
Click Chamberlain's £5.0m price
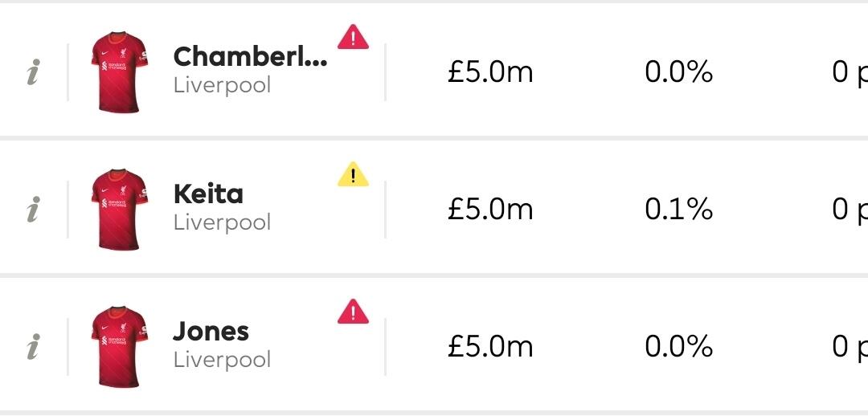(x=490, y=73)
